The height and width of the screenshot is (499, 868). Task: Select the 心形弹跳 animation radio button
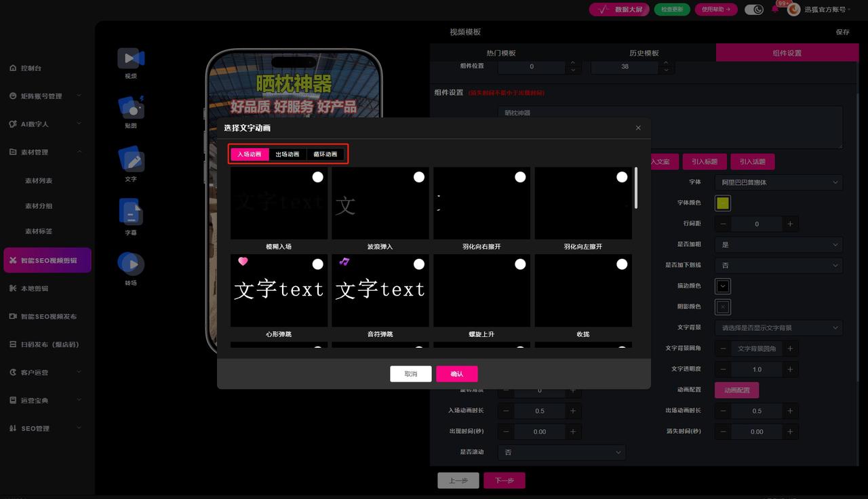click(317, 264)
